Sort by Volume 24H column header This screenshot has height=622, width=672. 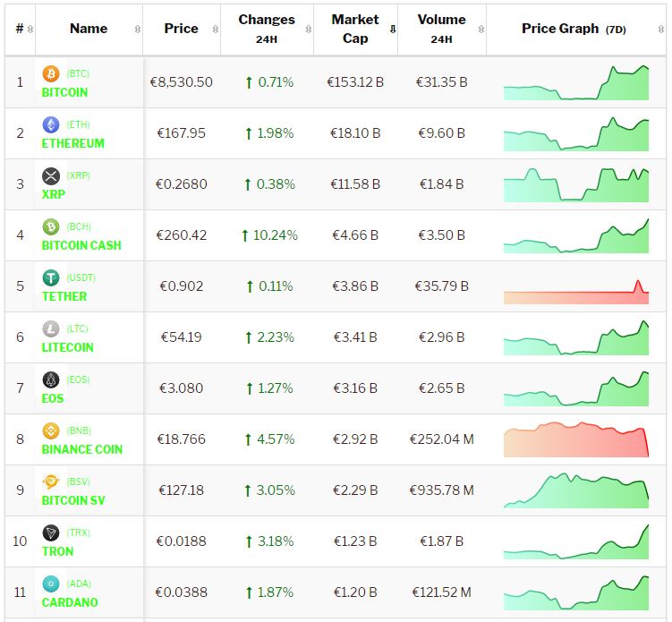click(x=441, y=29)
